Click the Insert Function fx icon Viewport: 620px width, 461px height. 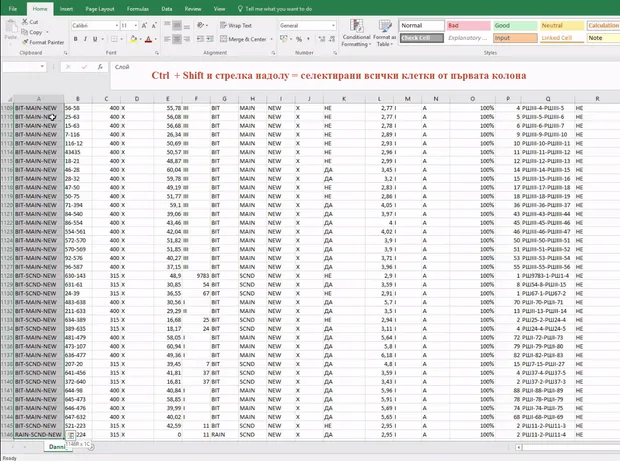[x=100, y=67]
